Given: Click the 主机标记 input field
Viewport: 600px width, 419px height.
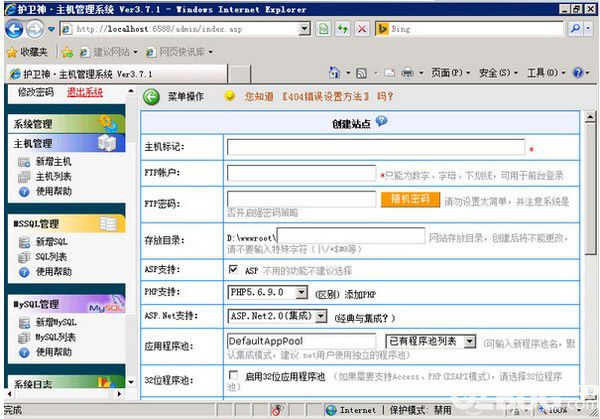Looking at the screenshot, I should 376,147.
